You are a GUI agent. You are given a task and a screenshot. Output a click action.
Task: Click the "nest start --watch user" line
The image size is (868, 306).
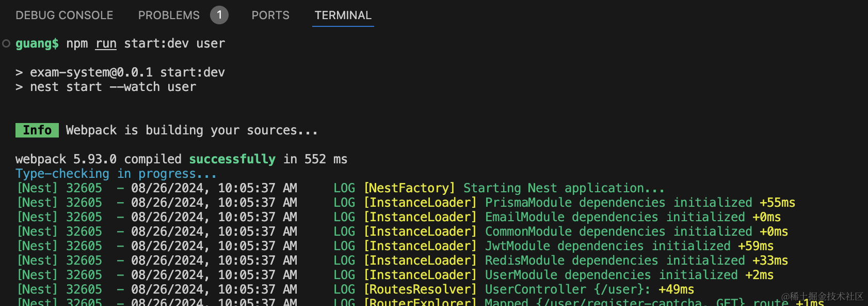coord(112,87)
